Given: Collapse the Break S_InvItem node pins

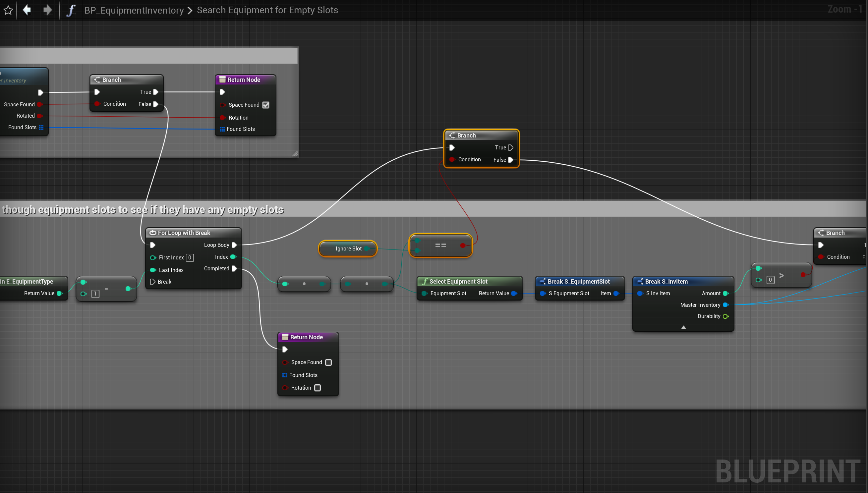Looking at the screenshot, I should click(683, 327).
